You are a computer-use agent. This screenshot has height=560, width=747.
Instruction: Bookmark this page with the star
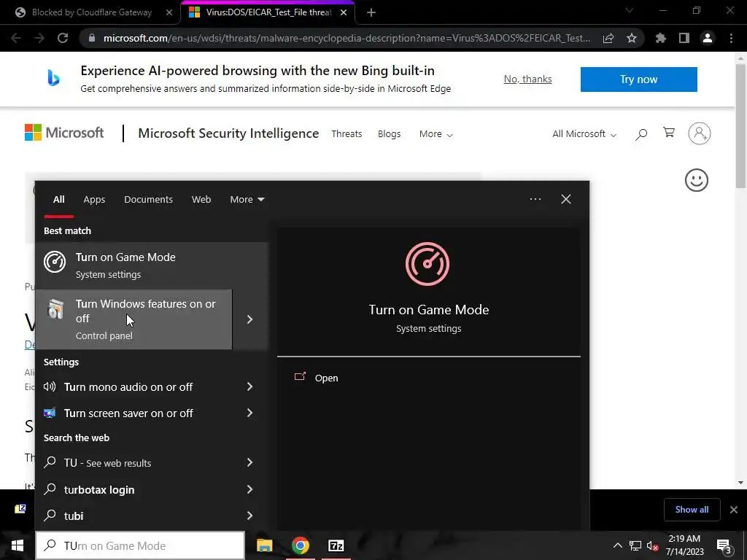pos(632,38)
